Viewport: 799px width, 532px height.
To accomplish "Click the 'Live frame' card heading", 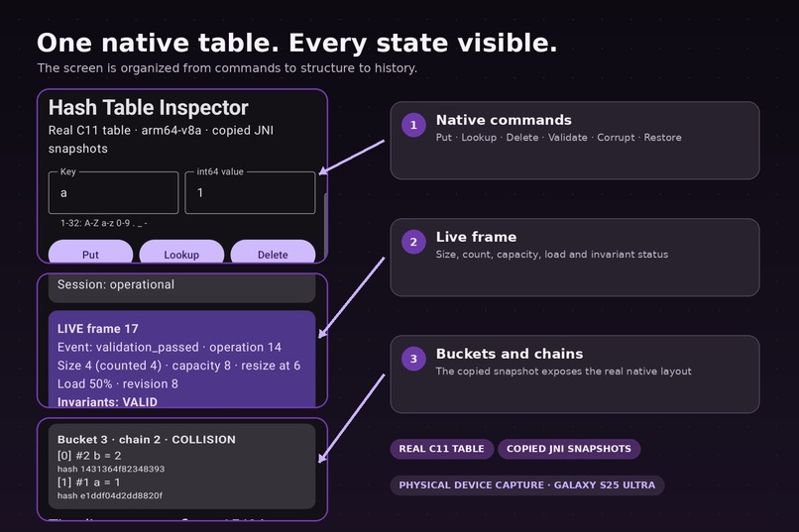I will coord(476,237).
